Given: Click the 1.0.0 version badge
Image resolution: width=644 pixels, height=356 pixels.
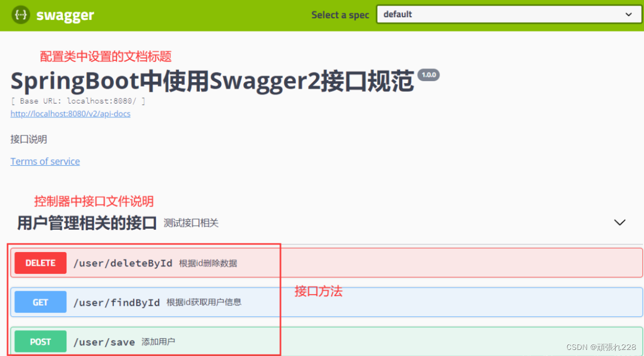Looking at the screenshot, I should [429, 75].
